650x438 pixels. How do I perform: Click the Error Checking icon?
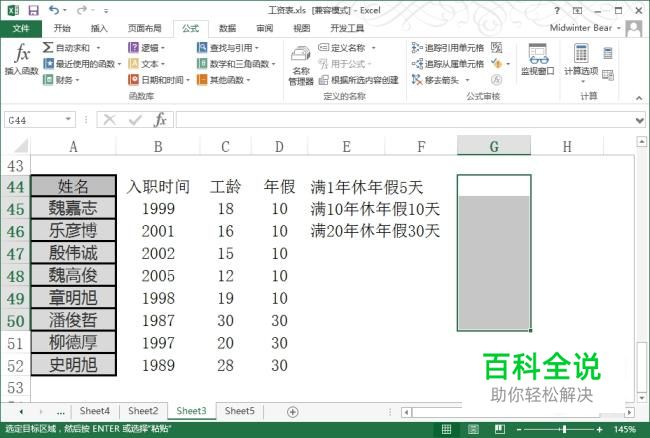coord(496,64)
